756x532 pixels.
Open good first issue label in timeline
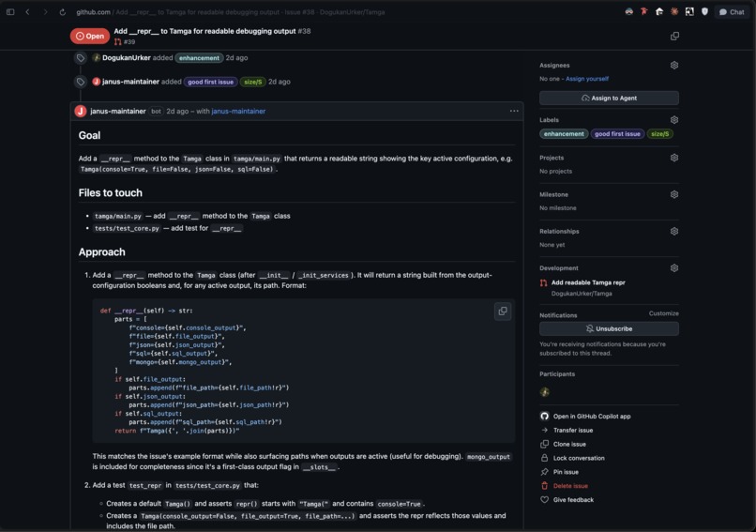(211, 82)
